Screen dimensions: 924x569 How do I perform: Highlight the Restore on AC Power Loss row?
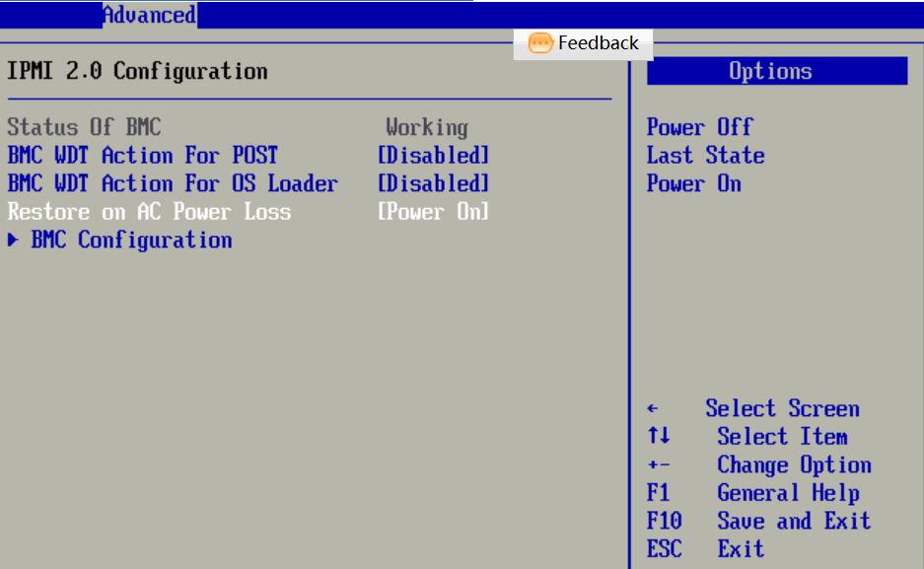pyautogui.click(x=149, y=212)
